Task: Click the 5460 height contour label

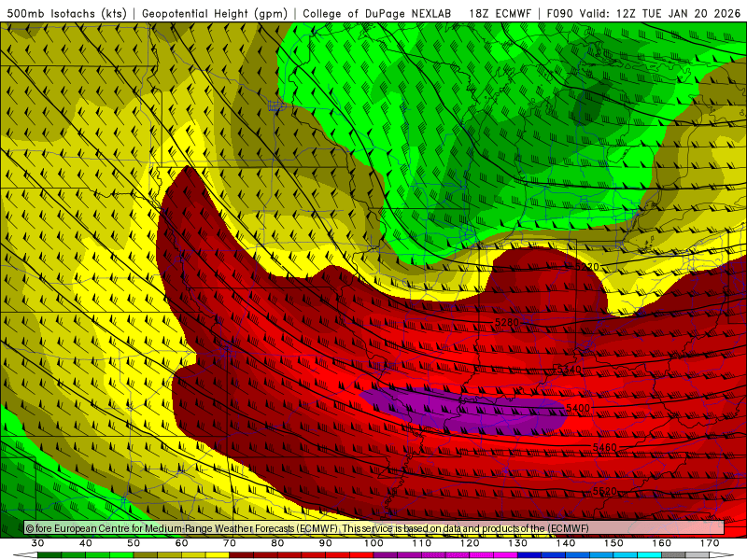Action: tap(604, 447)
